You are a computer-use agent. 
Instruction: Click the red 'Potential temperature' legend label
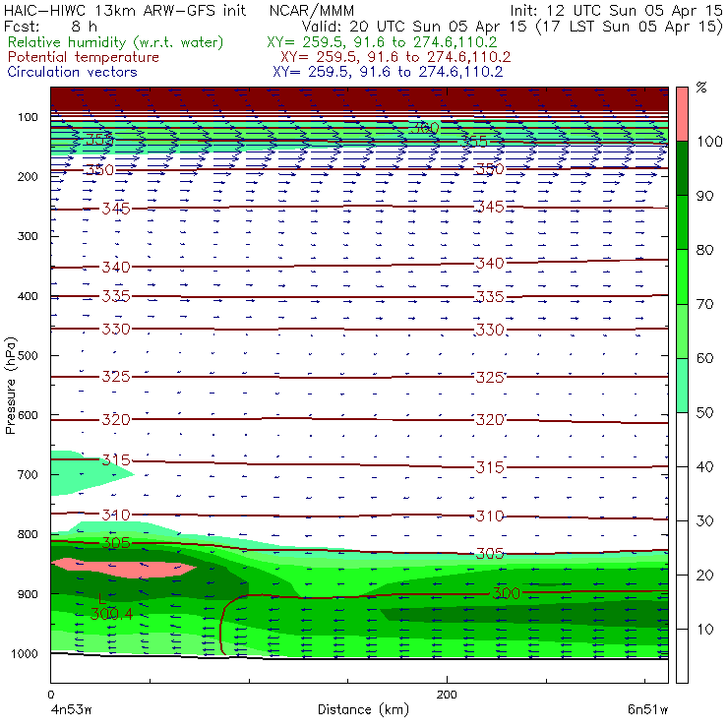[83, 57]
